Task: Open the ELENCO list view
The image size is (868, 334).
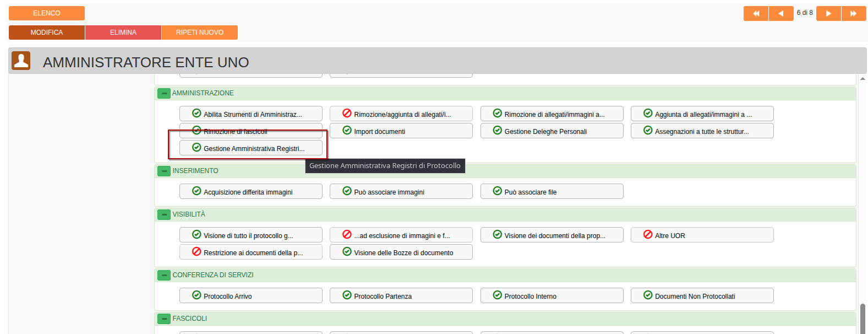Action: click(x=47, y=13)
